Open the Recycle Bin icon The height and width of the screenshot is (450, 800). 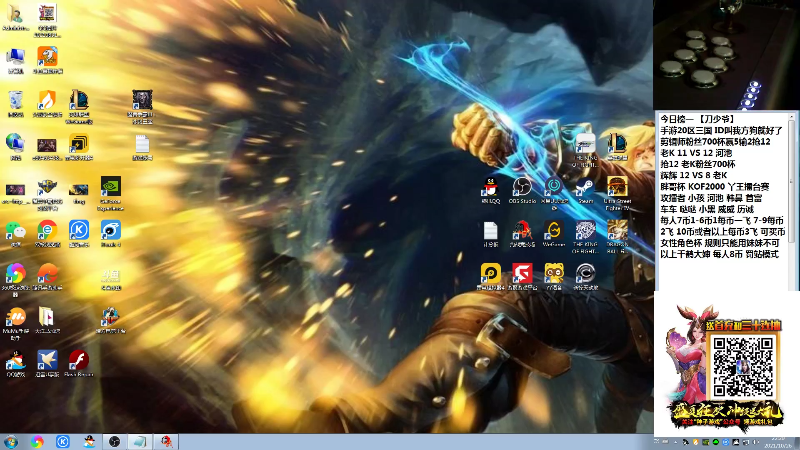(x=15, y=104)
